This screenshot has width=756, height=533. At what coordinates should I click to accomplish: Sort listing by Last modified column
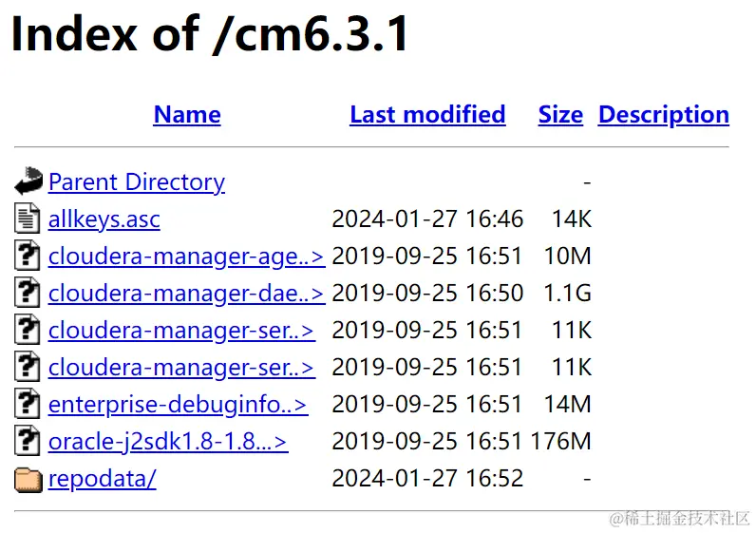click(427, 115)
